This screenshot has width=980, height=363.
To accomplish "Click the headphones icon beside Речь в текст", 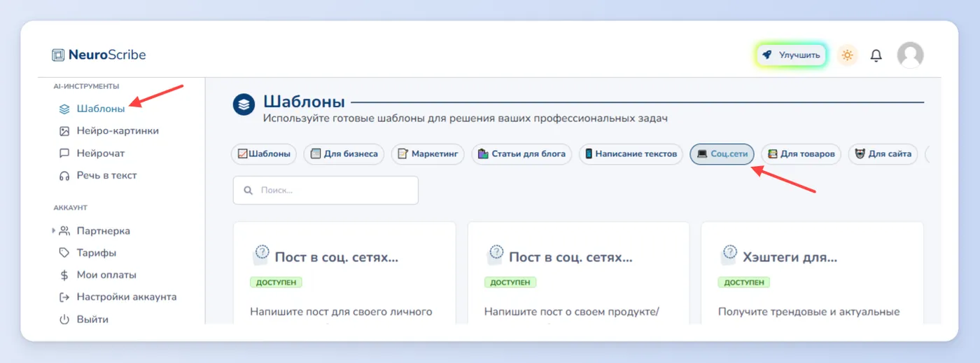I will (x=64, y=175).
